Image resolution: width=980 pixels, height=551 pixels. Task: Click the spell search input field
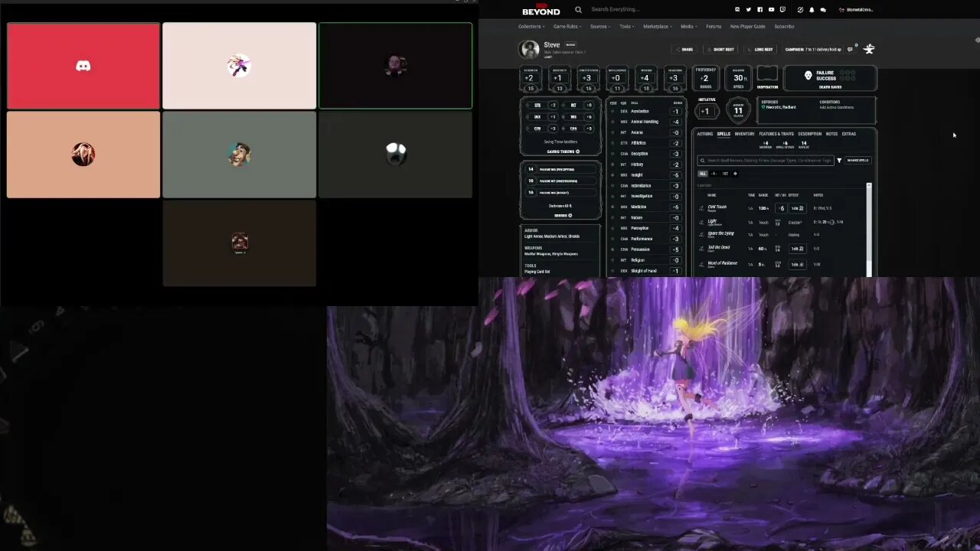click(766, 161)
